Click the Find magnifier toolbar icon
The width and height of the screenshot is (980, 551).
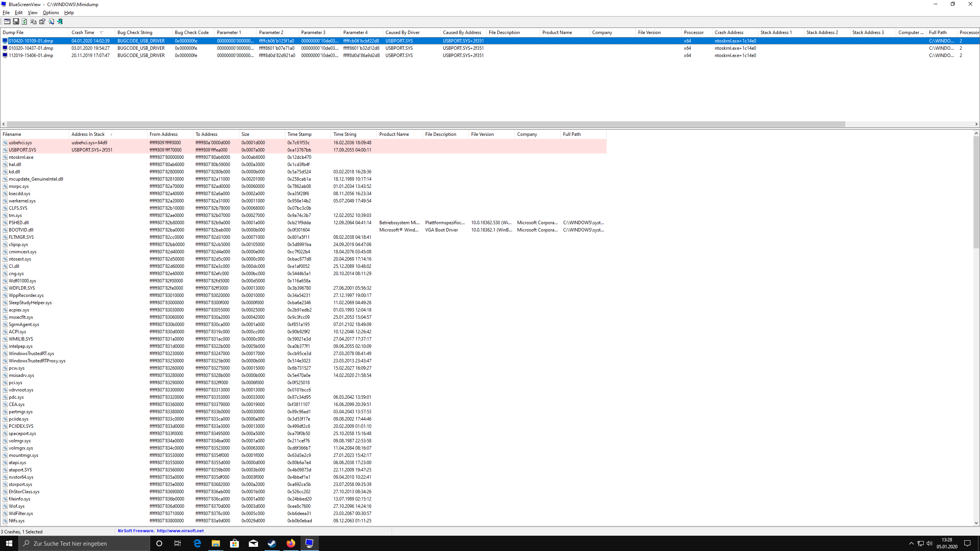point(51,21)
